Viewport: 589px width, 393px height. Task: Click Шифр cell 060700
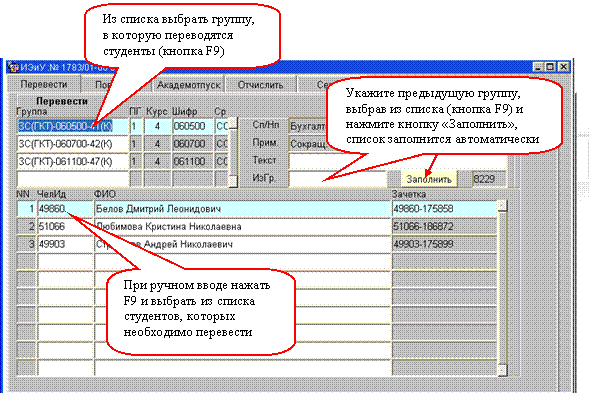(192, 144)
